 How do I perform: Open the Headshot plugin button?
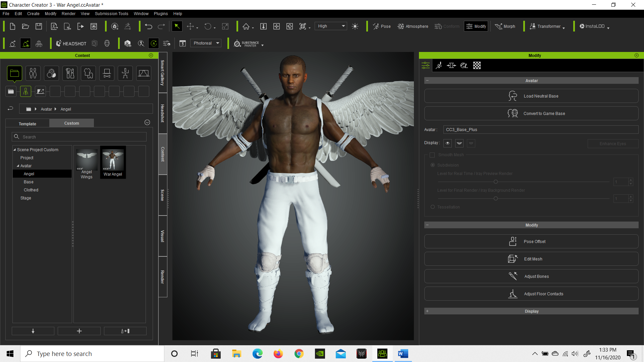click(71, 44)
